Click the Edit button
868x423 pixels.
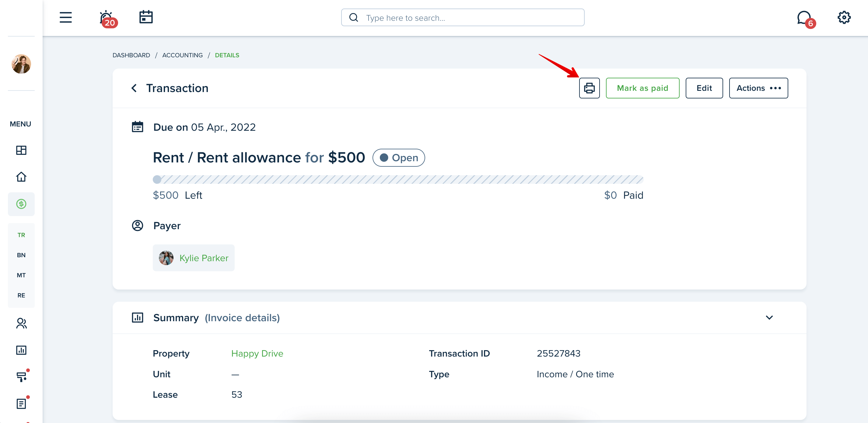coord(704,88)
